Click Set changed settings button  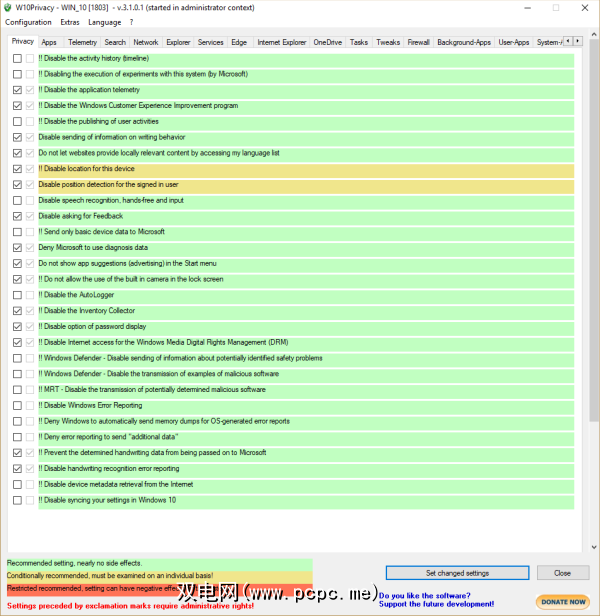(457, 573)
